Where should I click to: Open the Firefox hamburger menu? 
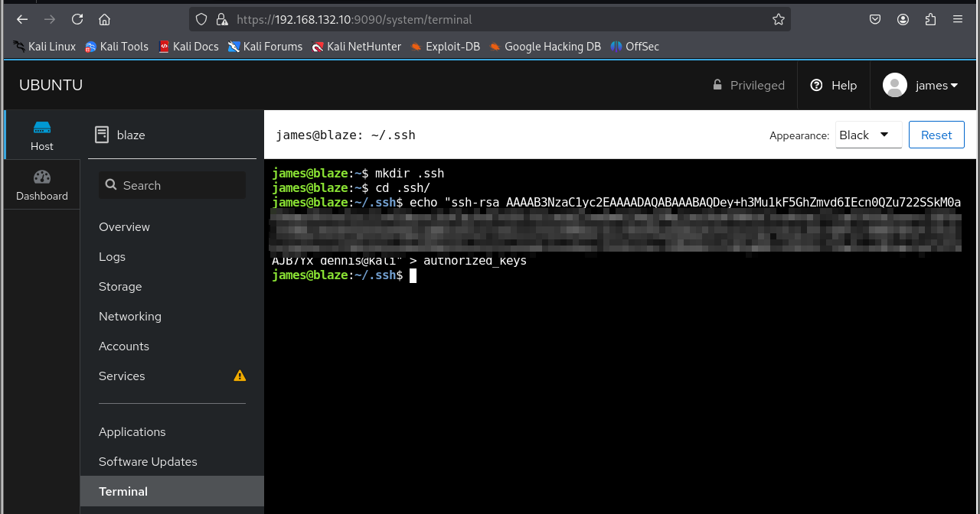957,19
